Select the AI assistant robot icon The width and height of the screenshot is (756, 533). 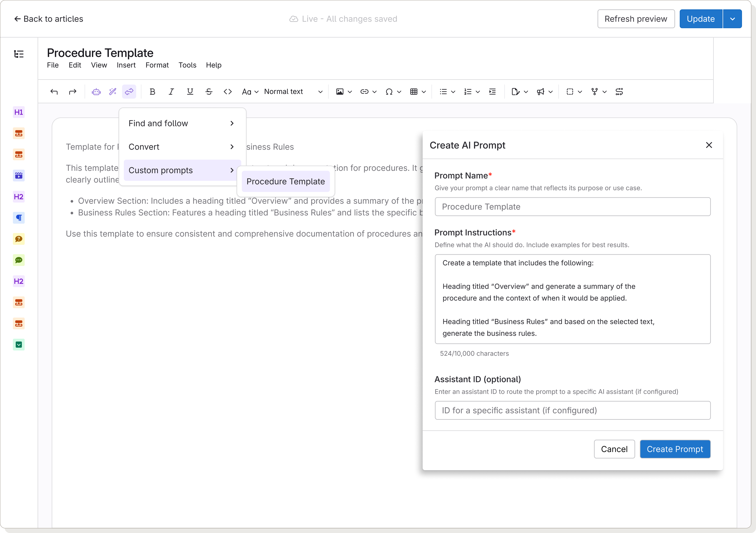[96, 92]
